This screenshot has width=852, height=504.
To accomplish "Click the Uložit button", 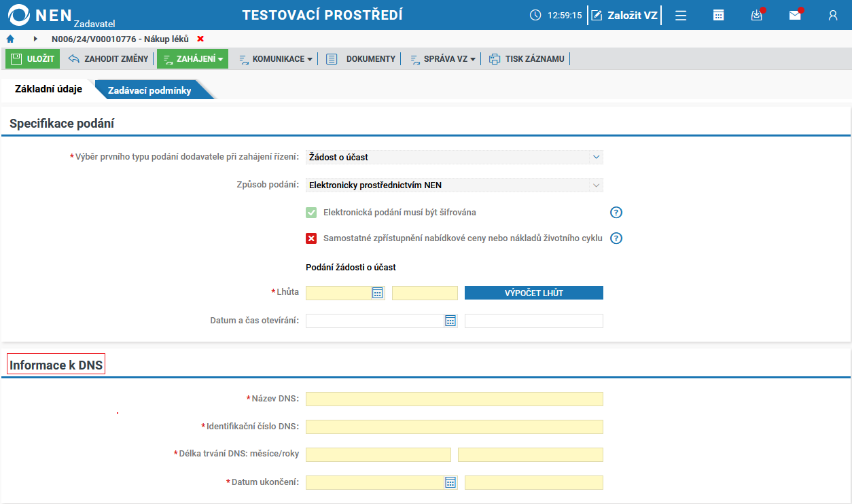I will coord(33,59).
